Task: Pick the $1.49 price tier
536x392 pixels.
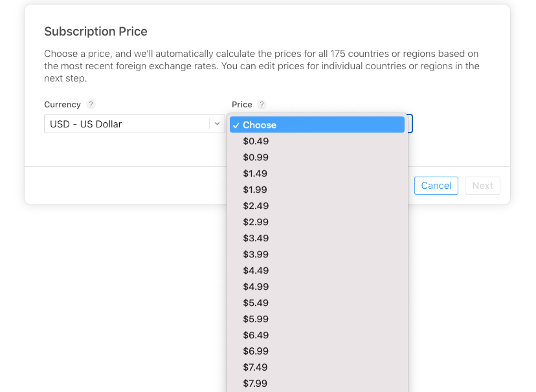Action: click(256, 173)
